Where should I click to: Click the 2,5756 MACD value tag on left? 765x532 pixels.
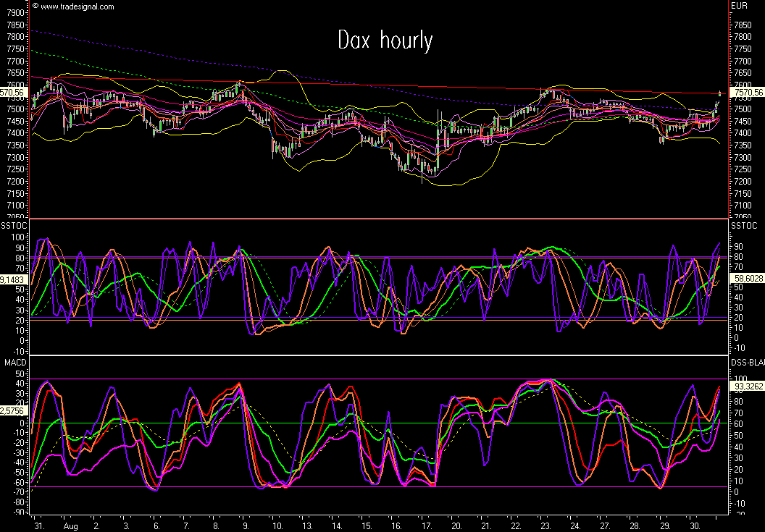click(x=14, y=410)
